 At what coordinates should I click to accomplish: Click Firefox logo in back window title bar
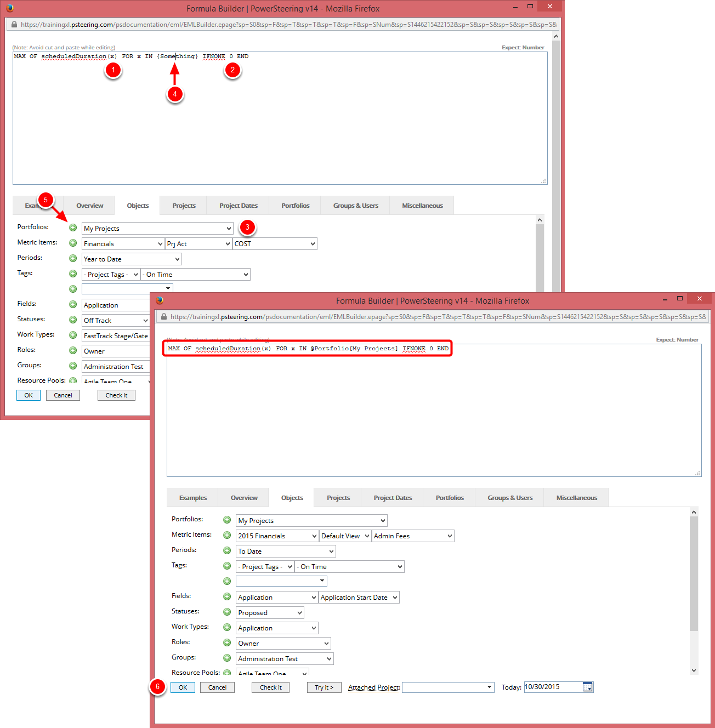[x=10, y=8]
